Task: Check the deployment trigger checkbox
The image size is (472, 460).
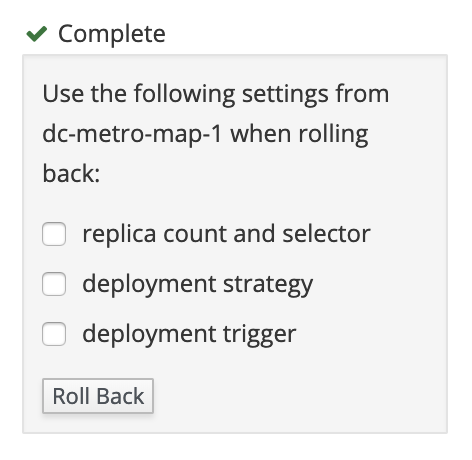Action: 54,334
